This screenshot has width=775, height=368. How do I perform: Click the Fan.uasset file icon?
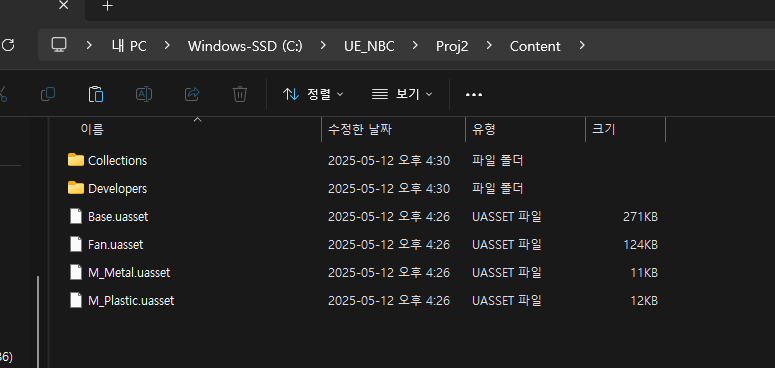[76, 244]
